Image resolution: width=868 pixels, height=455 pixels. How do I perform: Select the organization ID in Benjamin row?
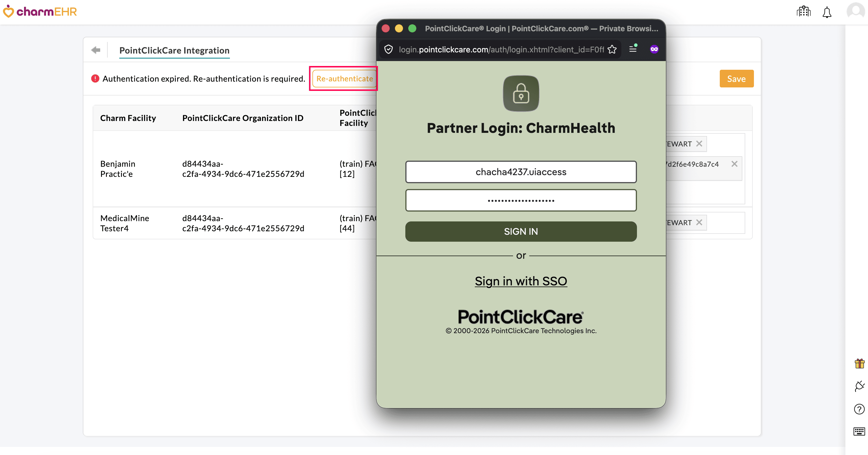[x=243, y=169]
